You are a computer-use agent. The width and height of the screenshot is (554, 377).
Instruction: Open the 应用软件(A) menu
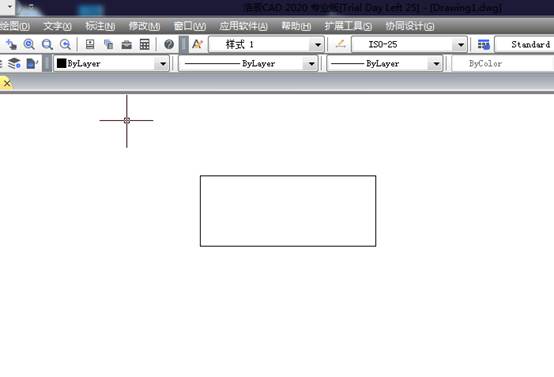pyautogui.click(x=243, y=26)
